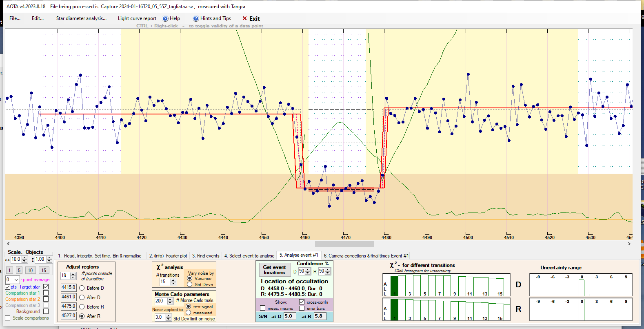The width and height of the screenshot is (644, 329).
Task: Open the Edit menu
Action: [38, 18]
